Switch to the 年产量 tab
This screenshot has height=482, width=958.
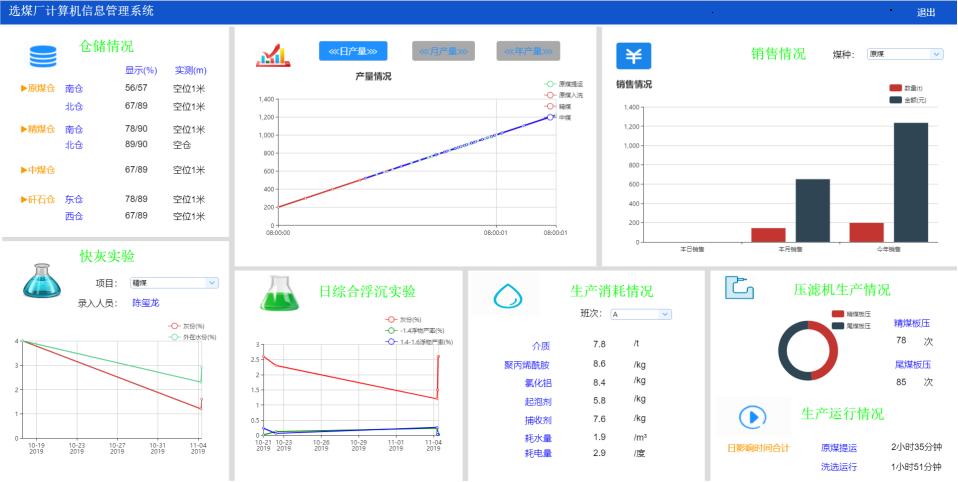pyautogui.click(x=528, y=51)
